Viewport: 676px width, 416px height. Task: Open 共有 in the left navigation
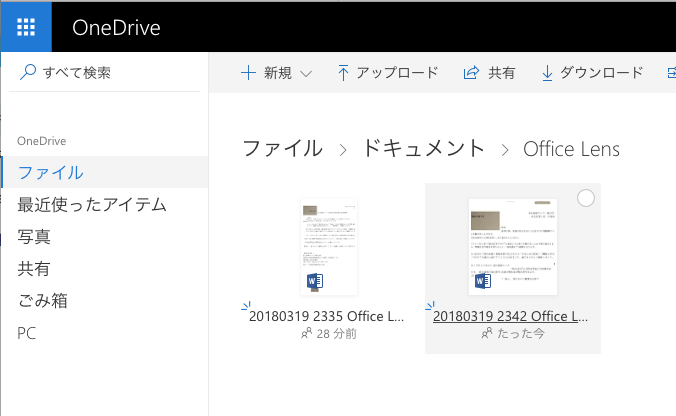(x=34, y=269)
